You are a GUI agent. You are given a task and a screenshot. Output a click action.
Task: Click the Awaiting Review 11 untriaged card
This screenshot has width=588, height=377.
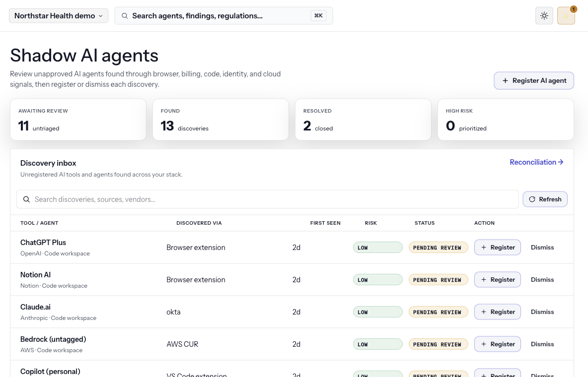click(x=78, y=120)
